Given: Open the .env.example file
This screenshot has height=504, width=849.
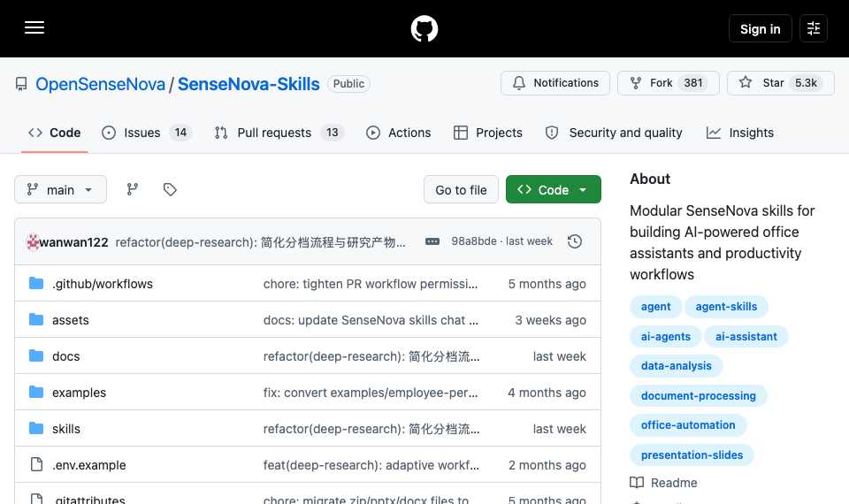Looking at the screenshot, I should 88,465.
